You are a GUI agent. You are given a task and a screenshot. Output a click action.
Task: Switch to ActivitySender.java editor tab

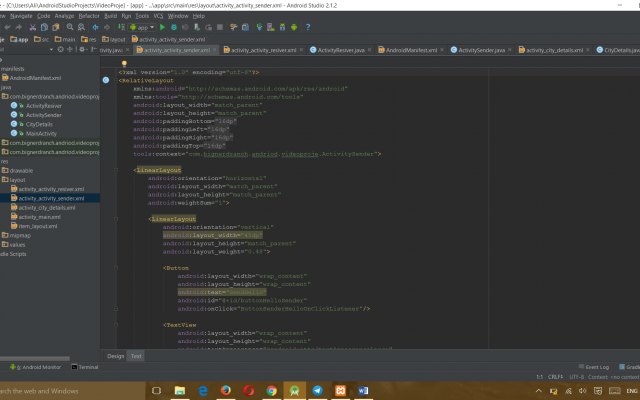(x=481, y=50)
